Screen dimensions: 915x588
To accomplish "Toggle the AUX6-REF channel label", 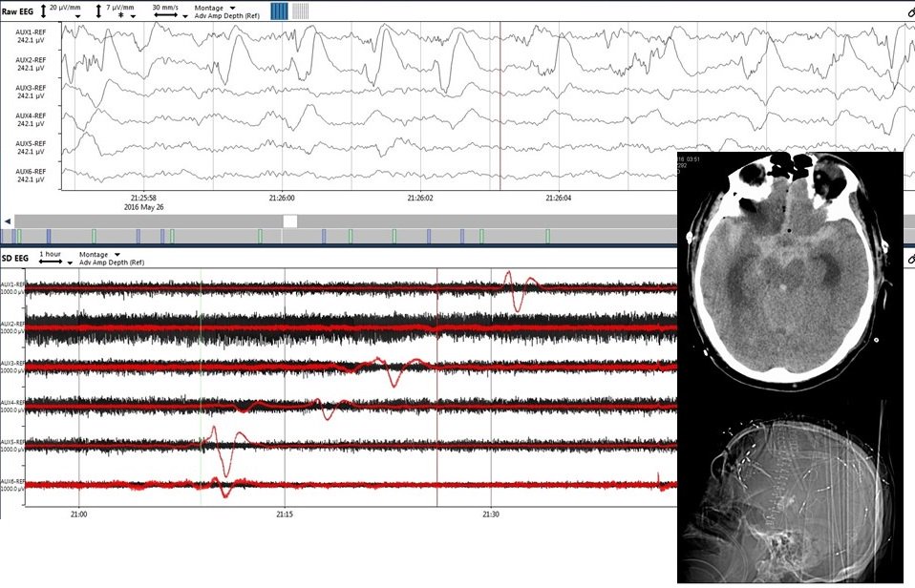I will coord(32,171).
